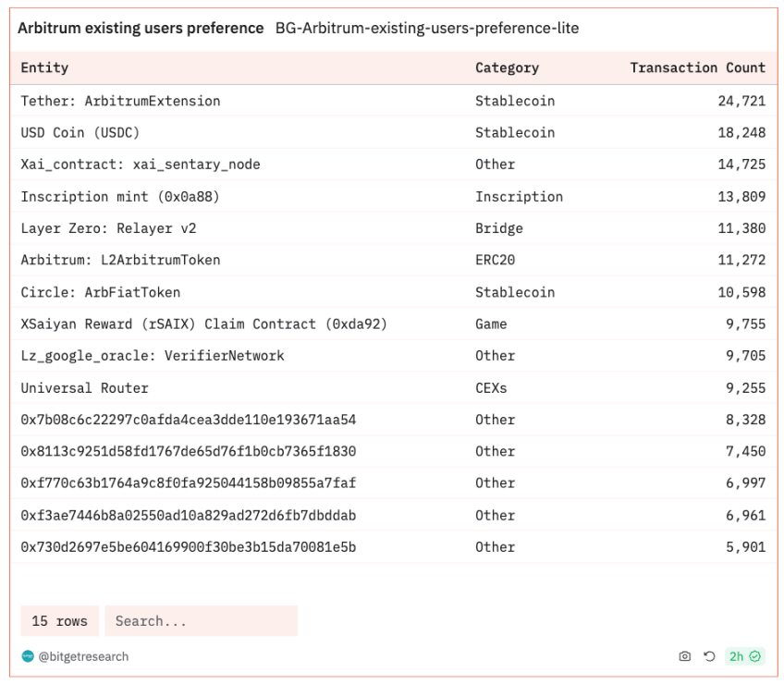Click the Universal Router entity cell
Viewport: 784px width, 684px height.
click(84, 388)
